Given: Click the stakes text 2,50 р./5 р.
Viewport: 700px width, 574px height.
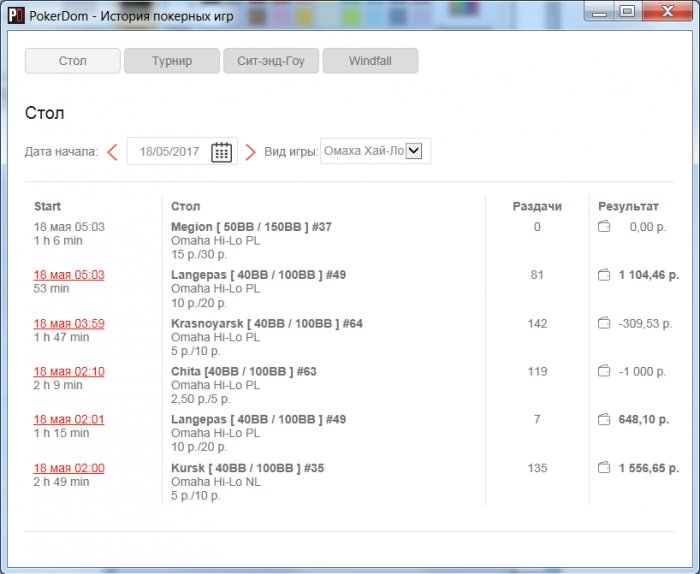Looking at the screenshot, I should pos(201,399).
